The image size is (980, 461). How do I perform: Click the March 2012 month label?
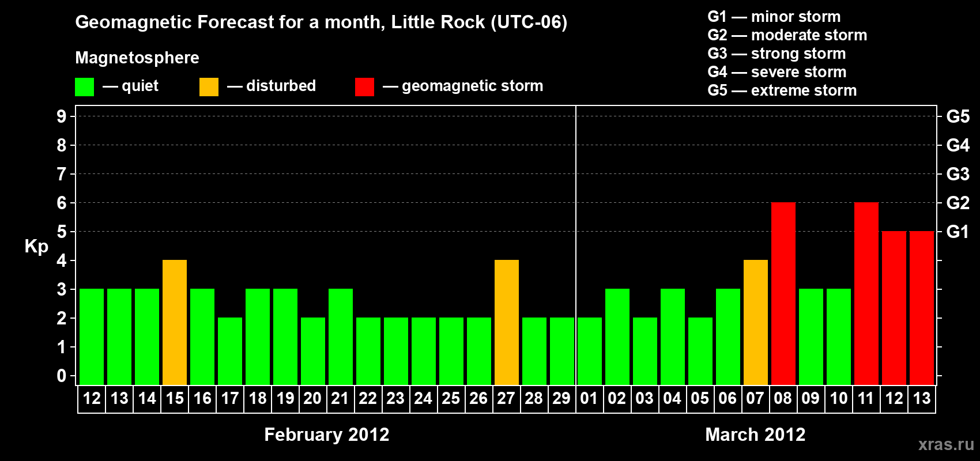point(756,434)
